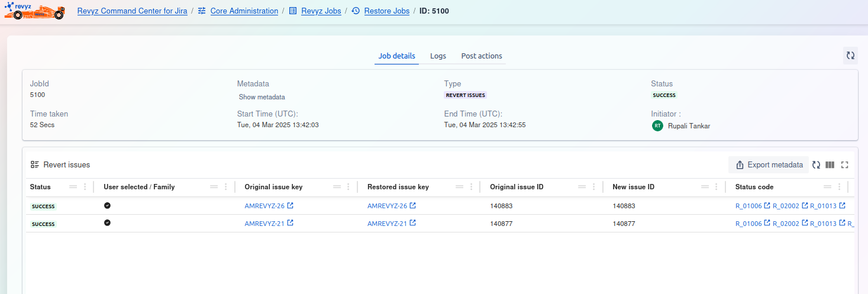
Task: Toggle fullscreen for Revert issues table
Action: [x=844, y=165]
